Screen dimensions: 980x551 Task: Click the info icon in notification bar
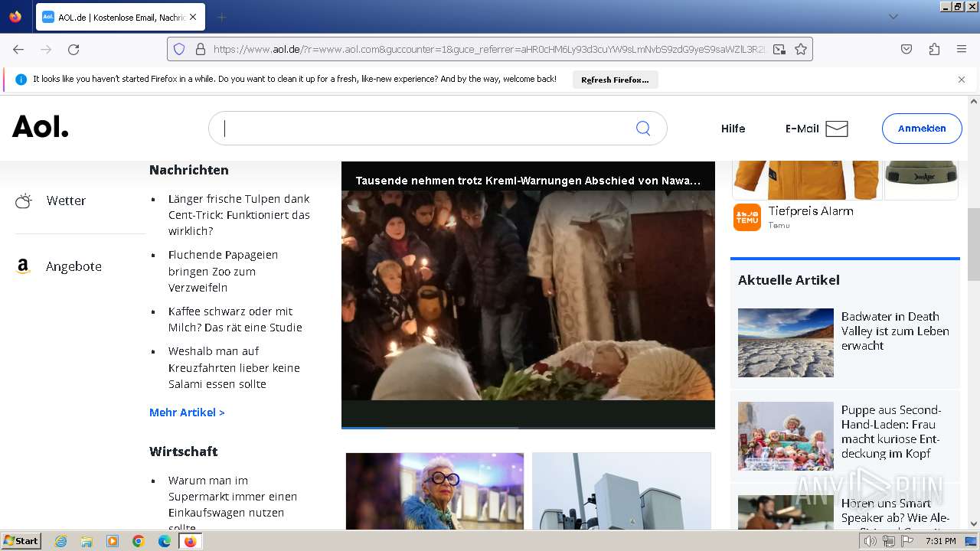pyautogui.click(x=21, y=80)
